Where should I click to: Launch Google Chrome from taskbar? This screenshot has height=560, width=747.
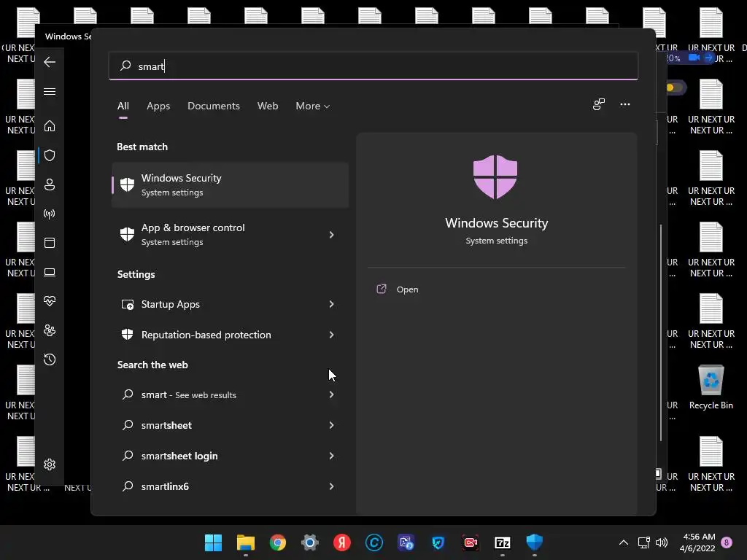(x=278, y=542)
